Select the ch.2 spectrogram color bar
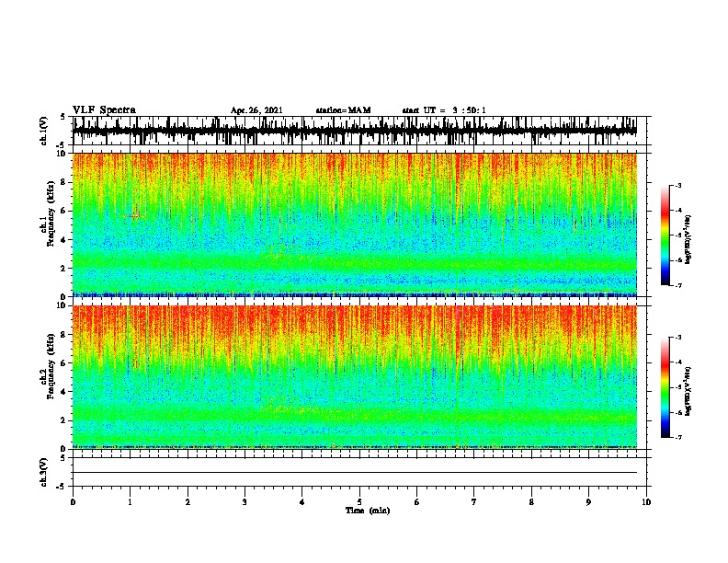 coord(665,387)
